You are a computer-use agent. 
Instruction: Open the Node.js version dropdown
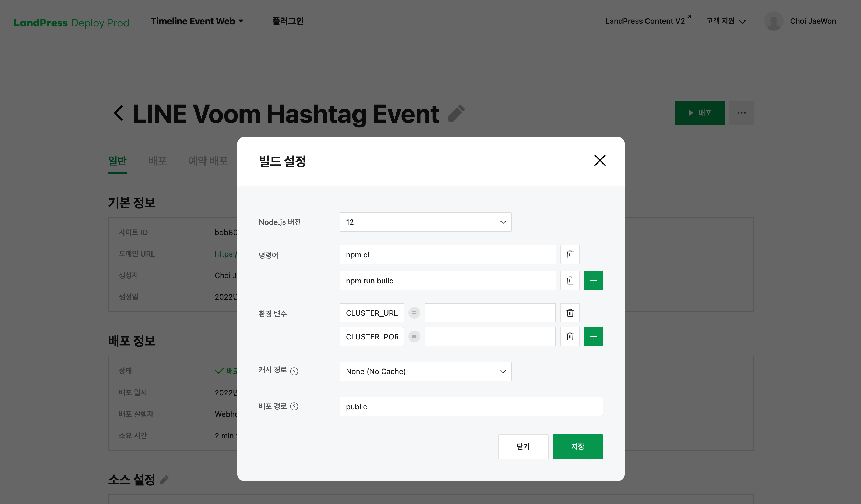click(425, 222)
